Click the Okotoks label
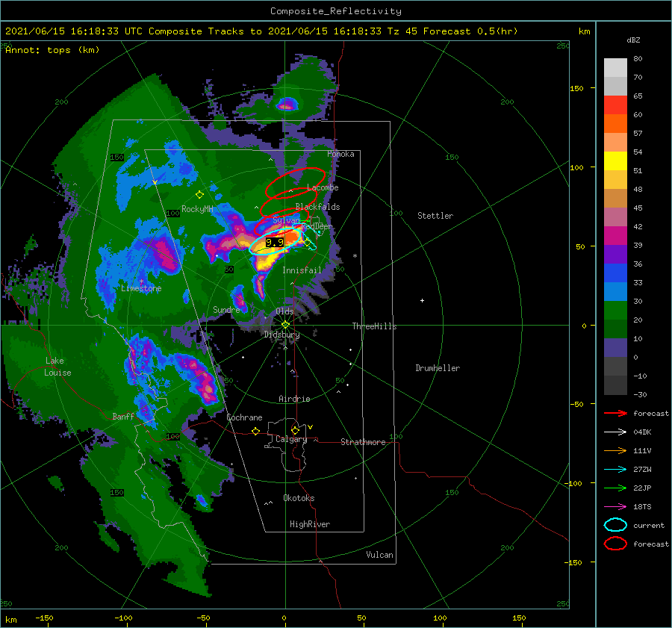The width and height of the screenshot is (672, 628). (299, 497)
